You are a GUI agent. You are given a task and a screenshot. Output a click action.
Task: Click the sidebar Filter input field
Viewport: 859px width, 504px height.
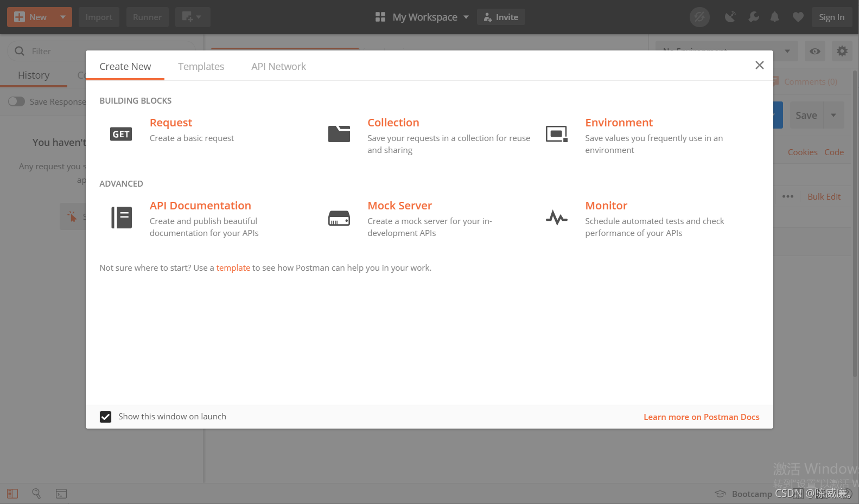point(101,51)
